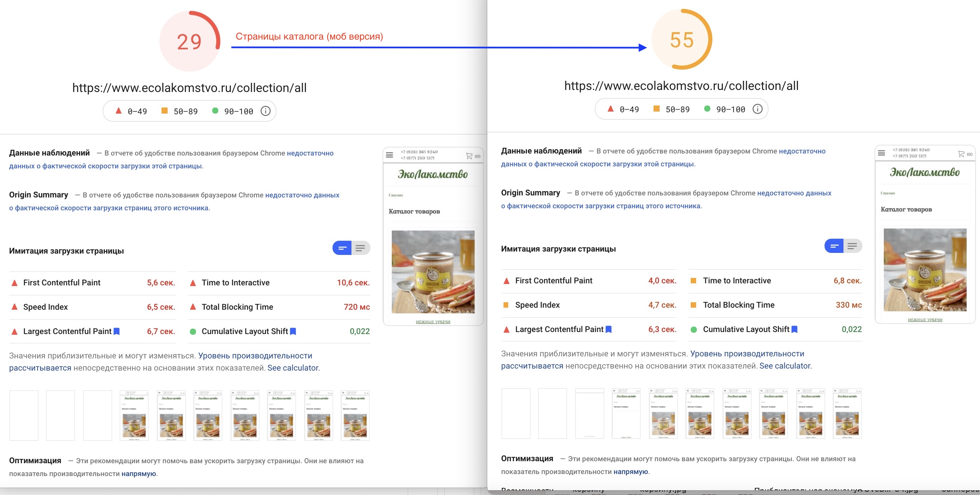Open the left See calculator link
The image size is (980, 495).
point(293,368)
